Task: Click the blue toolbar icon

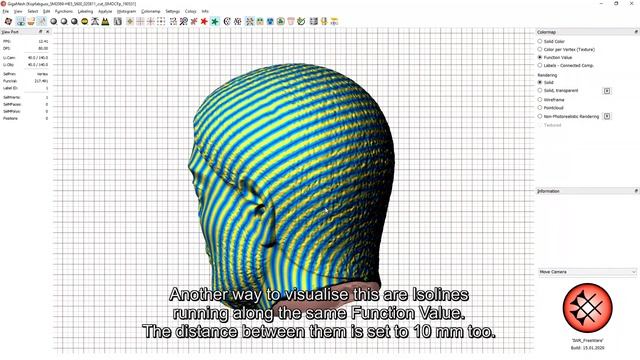Action: pyautogui.click(x=270, y=21)
